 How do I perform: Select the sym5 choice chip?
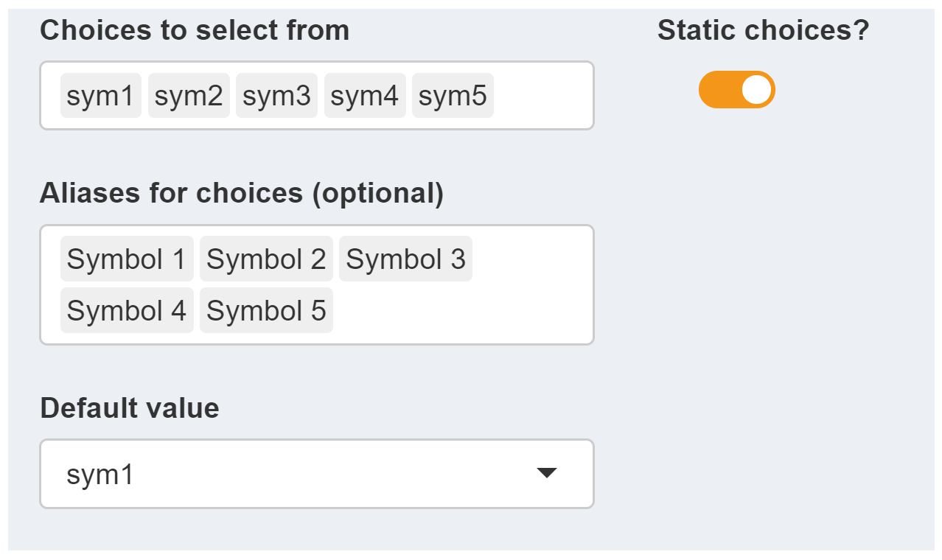[x=453, y=94]
